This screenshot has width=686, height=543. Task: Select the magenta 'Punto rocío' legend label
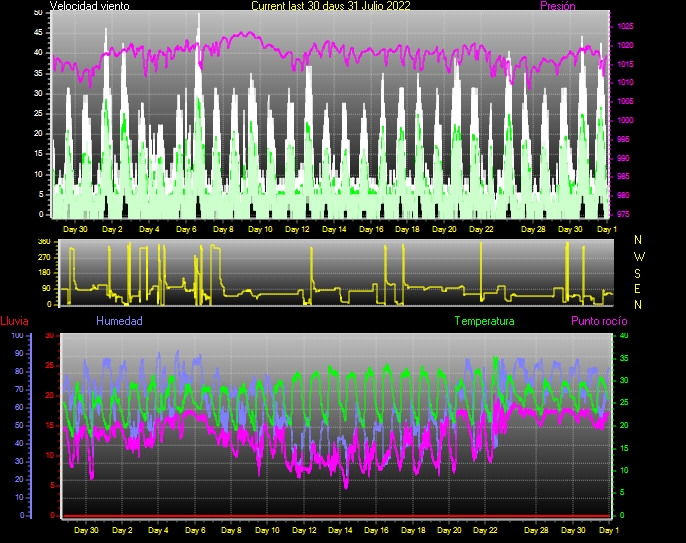click(599, 321)
